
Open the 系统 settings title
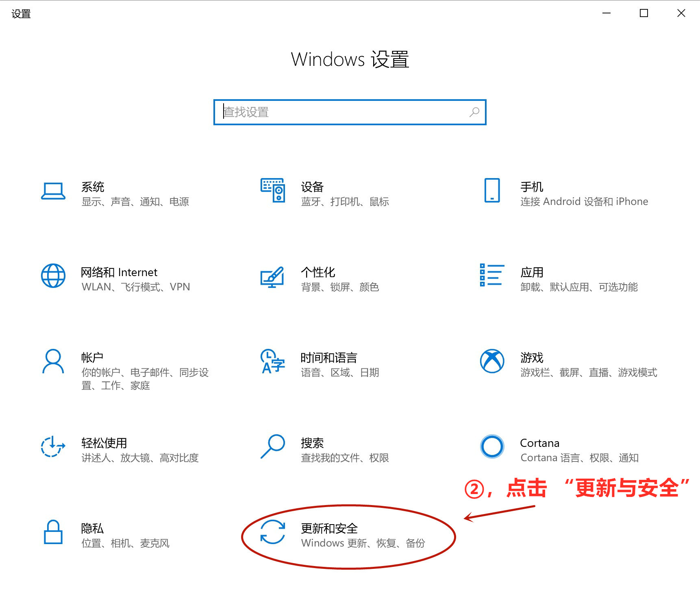click(x=93, y=187)
